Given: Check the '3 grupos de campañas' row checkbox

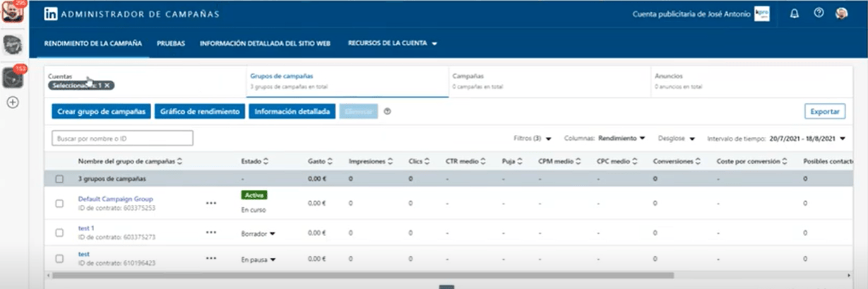Looking at the screenshot, I should pos(59,179).
